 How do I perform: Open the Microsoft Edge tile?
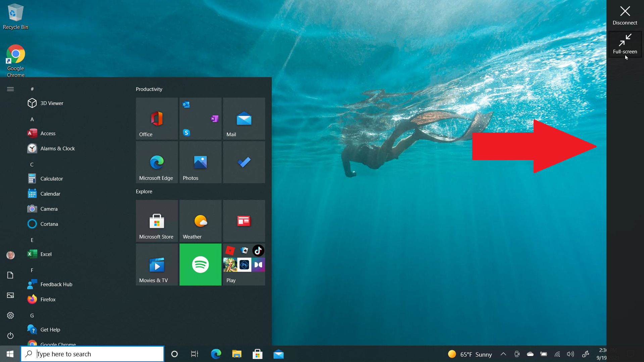(x=157, y=162)
